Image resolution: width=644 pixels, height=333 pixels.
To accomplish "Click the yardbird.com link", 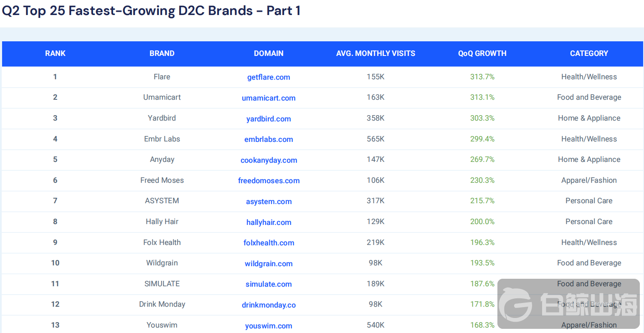I will (x=269, y=119).
